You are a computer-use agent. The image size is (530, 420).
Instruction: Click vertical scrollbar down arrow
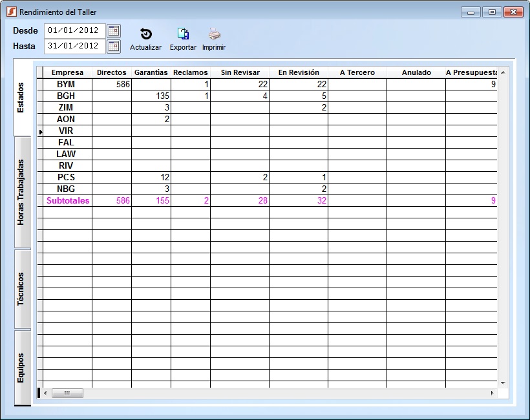tap(503, 383)
